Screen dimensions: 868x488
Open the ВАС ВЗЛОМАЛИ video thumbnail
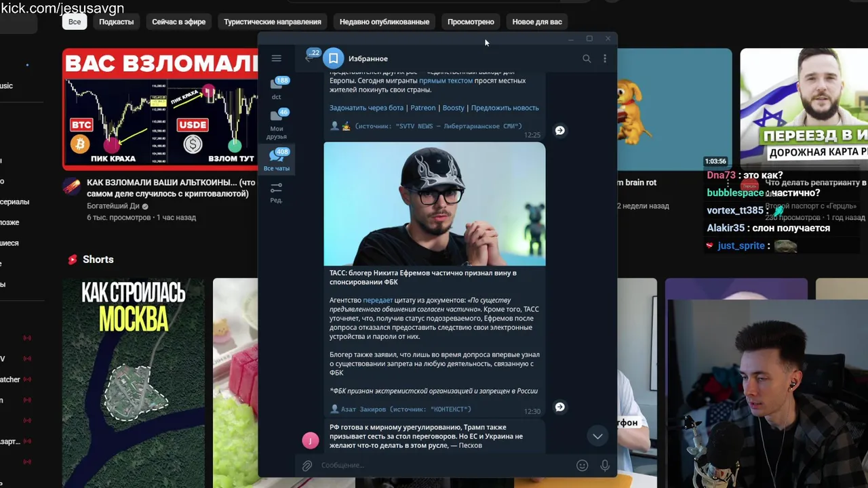pos(160,108)
